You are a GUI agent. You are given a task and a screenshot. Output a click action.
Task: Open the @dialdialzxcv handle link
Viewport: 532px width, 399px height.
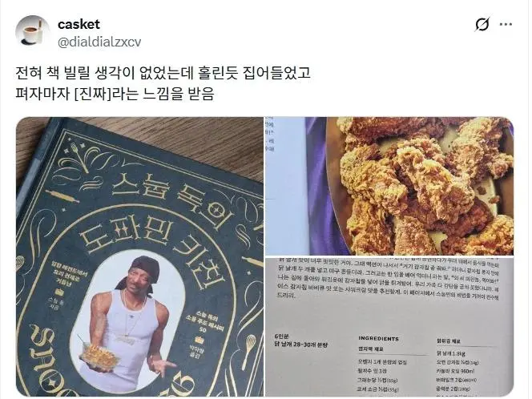pyautogui.click(x=99, y=42)
